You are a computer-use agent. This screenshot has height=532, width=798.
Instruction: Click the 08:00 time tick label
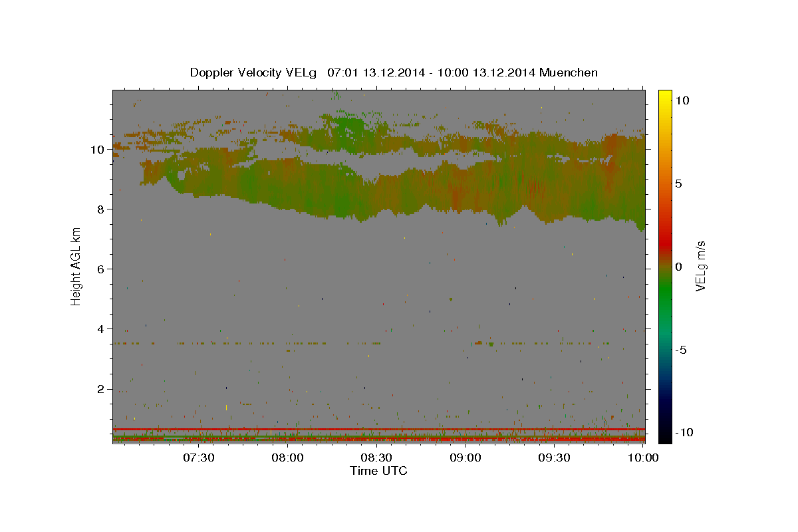(x=288, y=458)
